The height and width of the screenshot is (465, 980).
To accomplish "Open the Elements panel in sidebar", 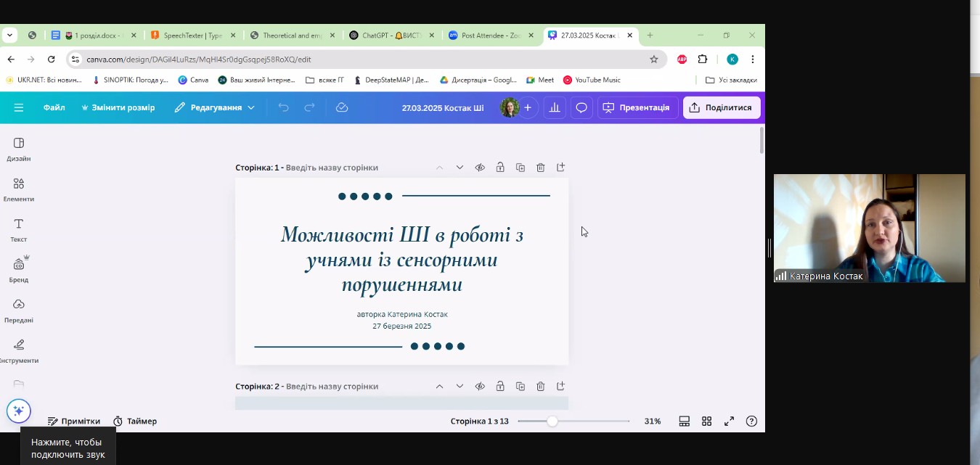I will pos(19,189).
